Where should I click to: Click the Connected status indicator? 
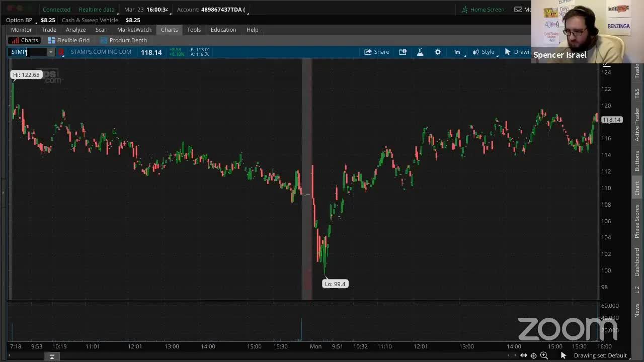[56, 10]
